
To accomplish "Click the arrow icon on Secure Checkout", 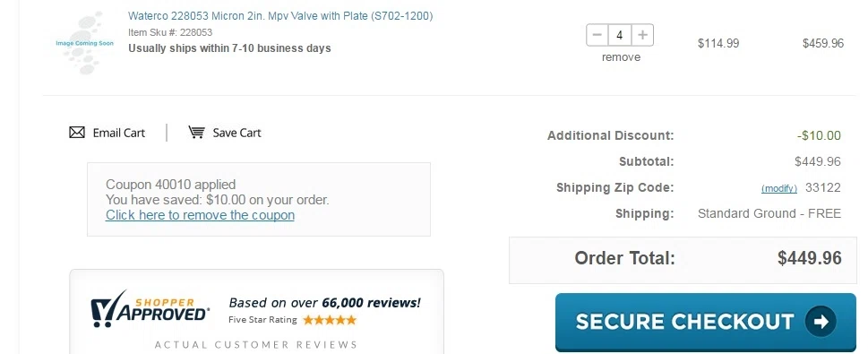I will (x=821, y=322).
